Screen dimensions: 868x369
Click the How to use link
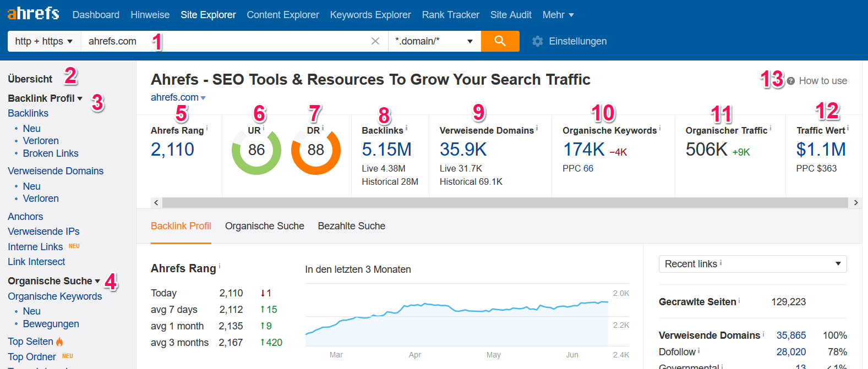823,81
